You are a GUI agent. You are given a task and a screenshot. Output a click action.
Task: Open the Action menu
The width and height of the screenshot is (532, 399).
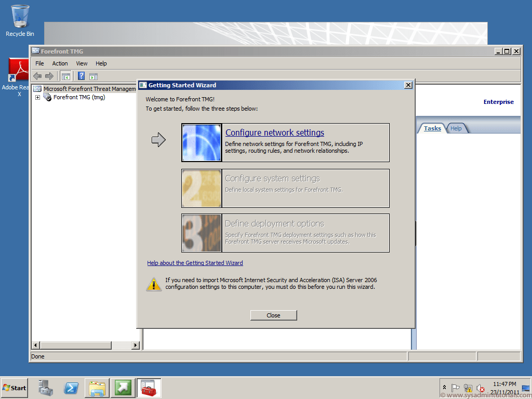tap(60, 63)
